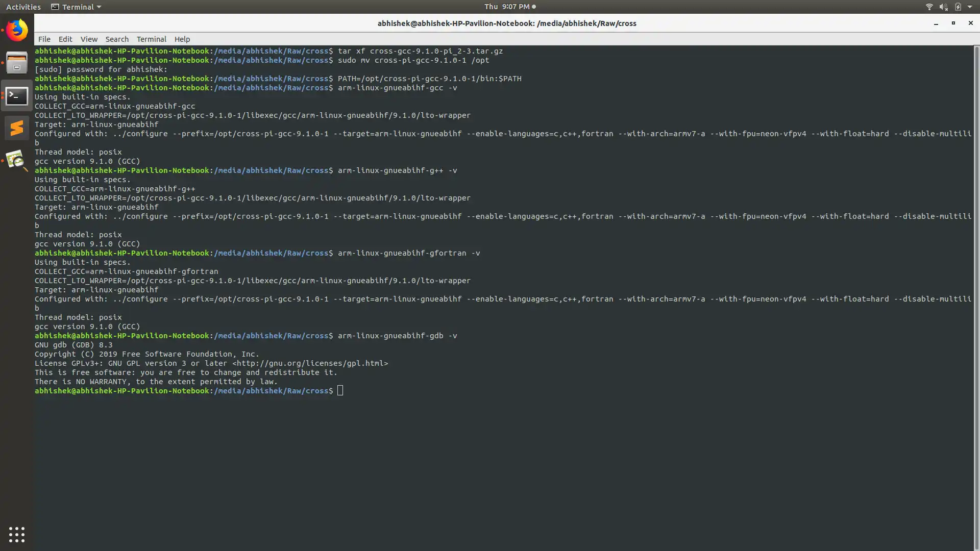Open the Edit menu
The image size is (980, 551).
click(x=65, y=39)
